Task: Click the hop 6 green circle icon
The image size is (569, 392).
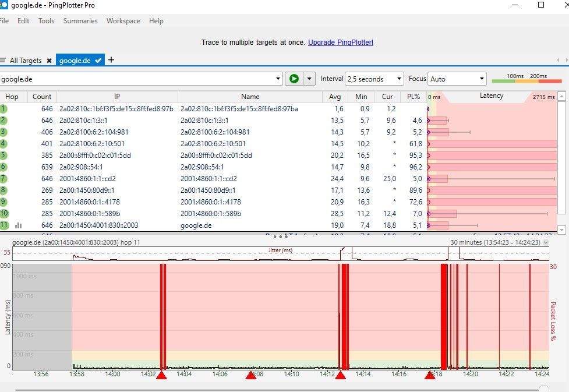Action: tap(3, 167)
